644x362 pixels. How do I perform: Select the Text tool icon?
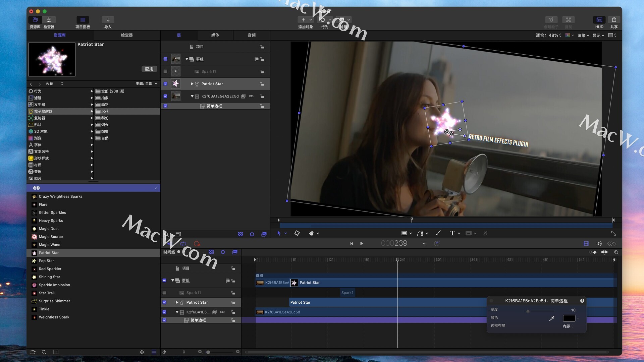pyautogui.click(x=452, y=233)
